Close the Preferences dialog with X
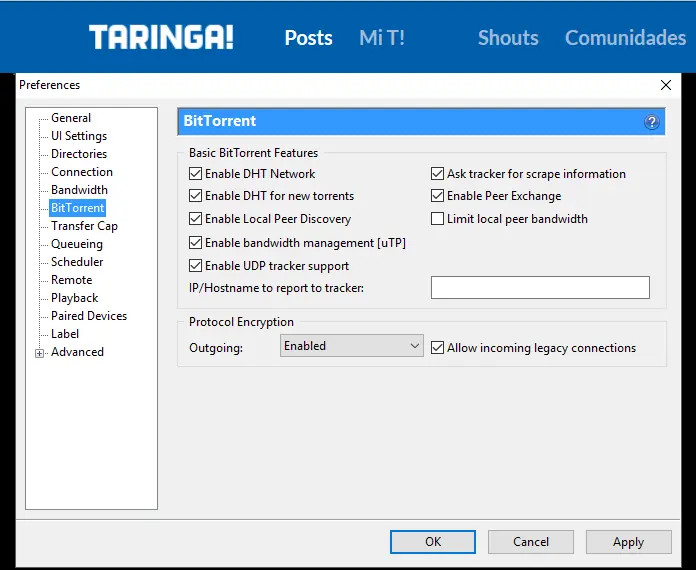Screen dimensions: 696x570 click(x=665, y=85)
